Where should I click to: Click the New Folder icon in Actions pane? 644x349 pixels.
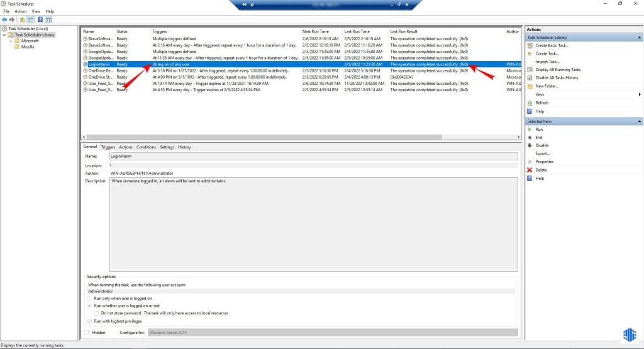530,86
